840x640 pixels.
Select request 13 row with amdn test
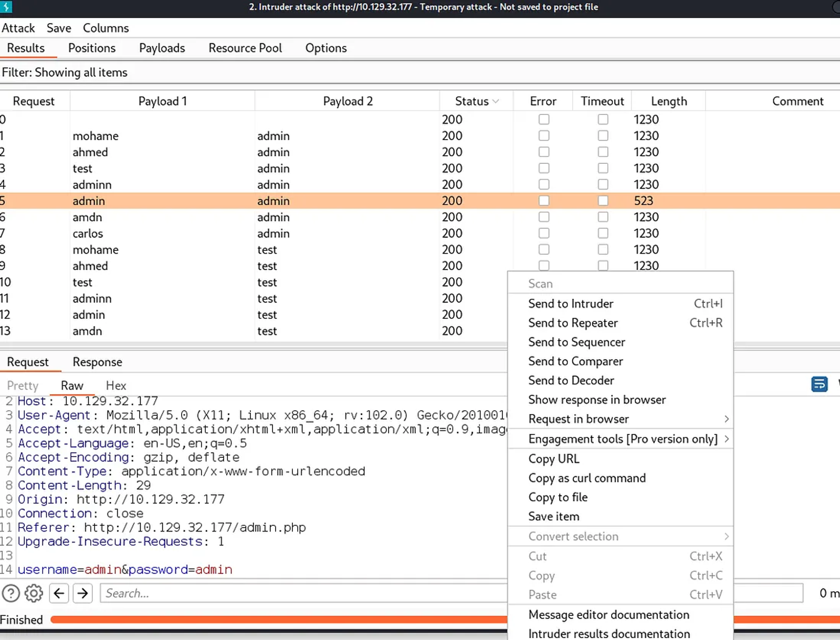(254, 331)
